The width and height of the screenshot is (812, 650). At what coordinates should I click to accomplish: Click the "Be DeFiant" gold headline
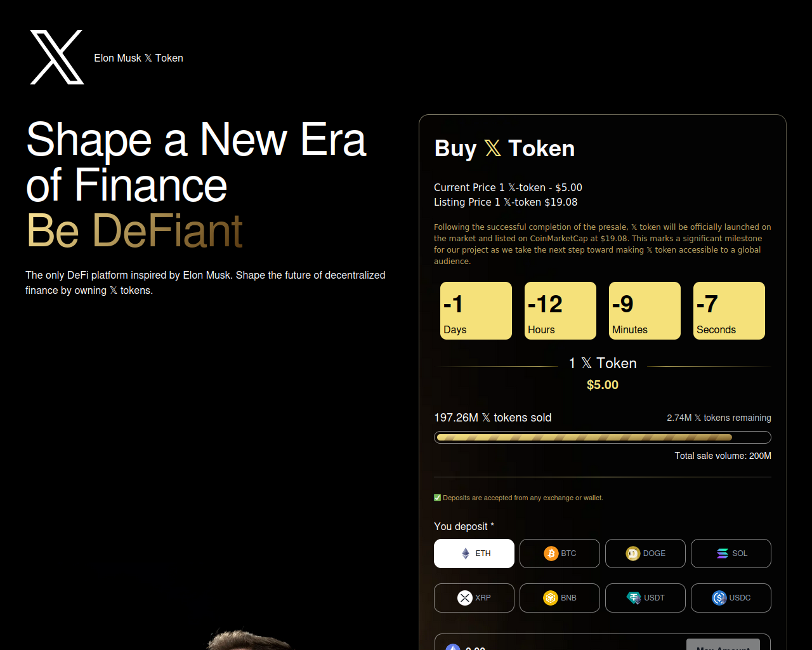point(134,230)
